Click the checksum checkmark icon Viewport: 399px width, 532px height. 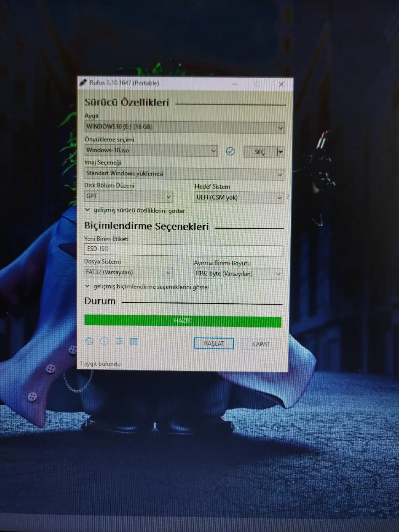(x=230, y=151)
